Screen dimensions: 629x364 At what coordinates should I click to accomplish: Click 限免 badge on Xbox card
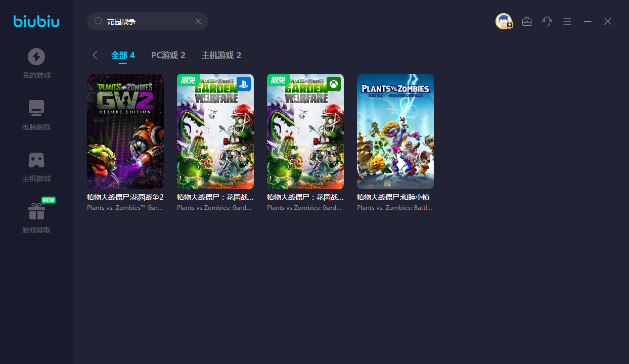[x=278, y=80]
